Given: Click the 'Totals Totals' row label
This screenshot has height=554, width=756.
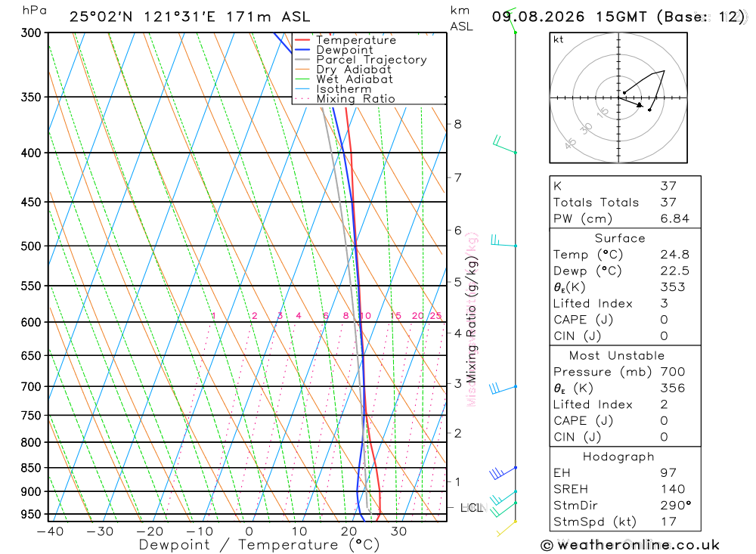Looking at the screenshot, I should pyautogui.click(x=596, y=203).
